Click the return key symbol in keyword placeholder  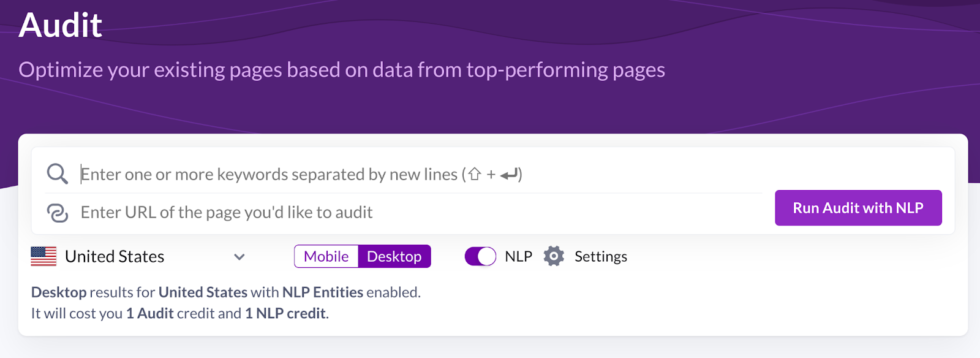pyautogui.click(x=508, y=175)
